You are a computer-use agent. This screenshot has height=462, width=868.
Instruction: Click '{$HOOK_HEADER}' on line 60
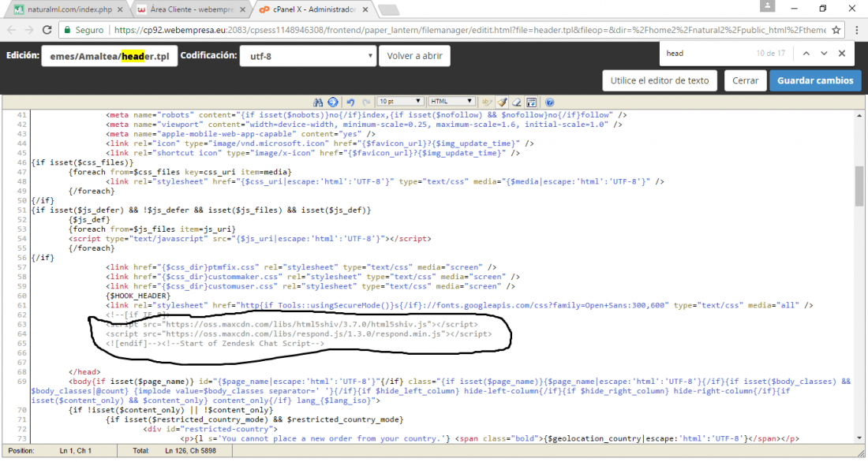click(138, 296)
